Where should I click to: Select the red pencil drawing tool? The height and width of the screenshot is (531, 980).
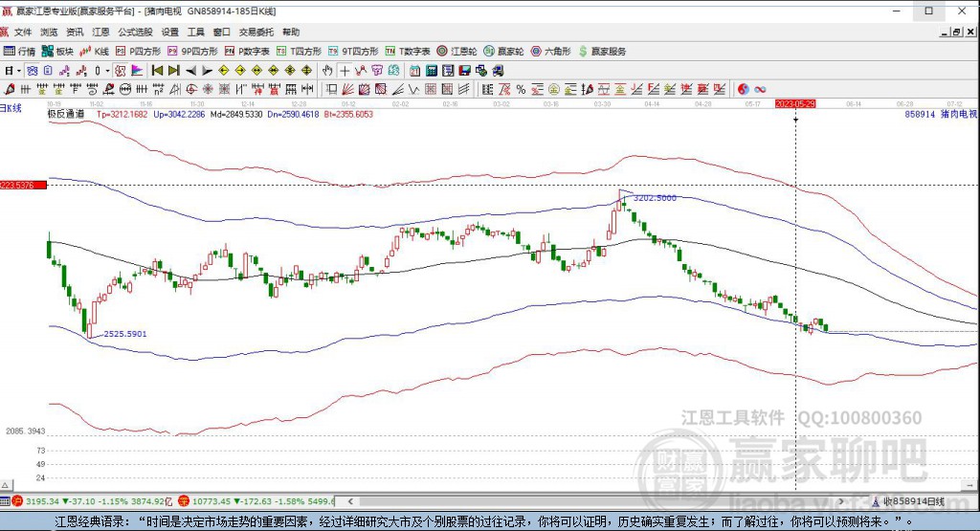click(x=9, y=89)
